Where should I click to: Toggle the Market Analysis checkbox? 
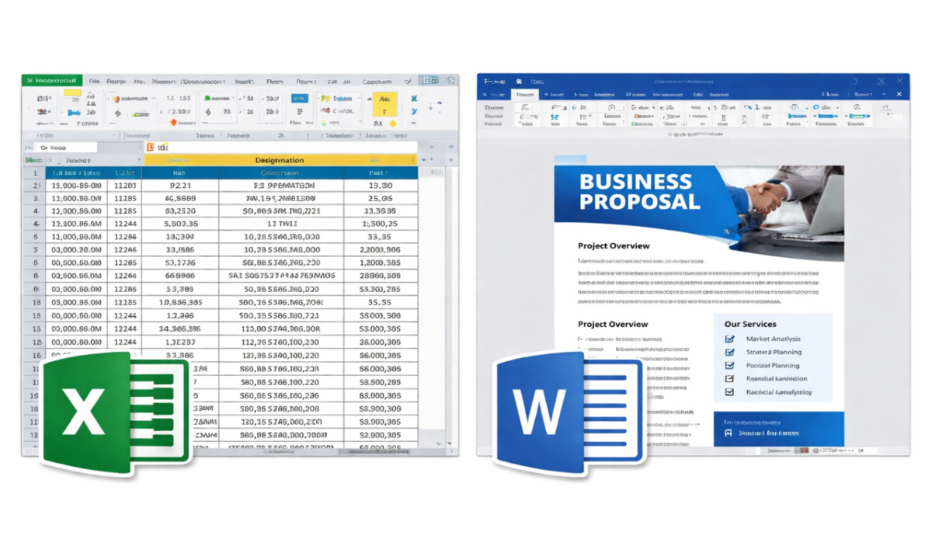[729, 339]
